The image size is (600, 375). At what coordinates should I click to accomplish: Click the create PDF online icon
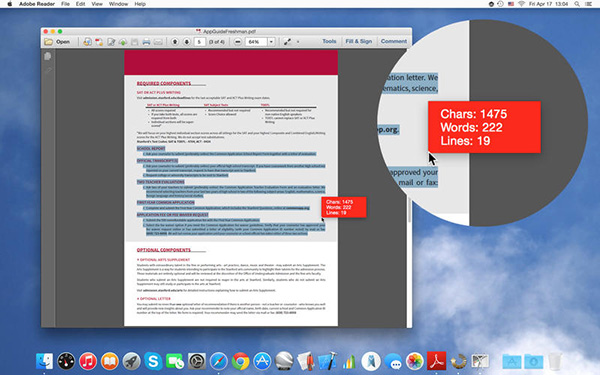coord(87,42)
